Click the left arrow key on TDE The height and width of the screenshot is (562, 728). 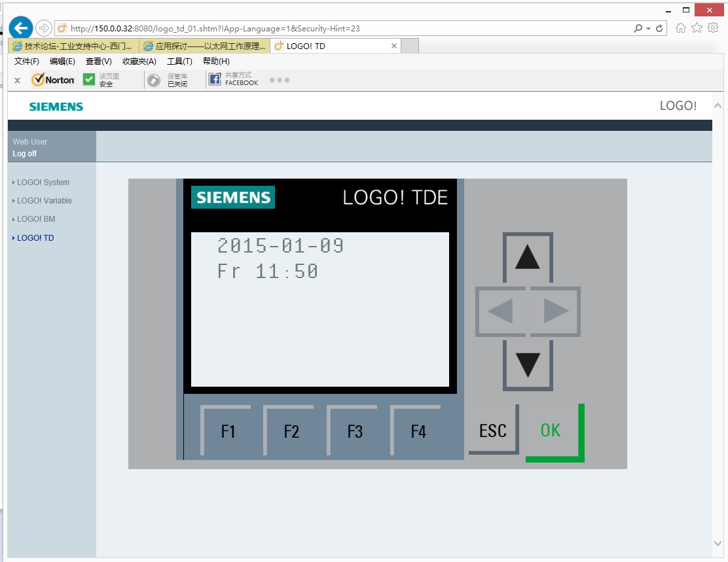click(x=500, y=311)
